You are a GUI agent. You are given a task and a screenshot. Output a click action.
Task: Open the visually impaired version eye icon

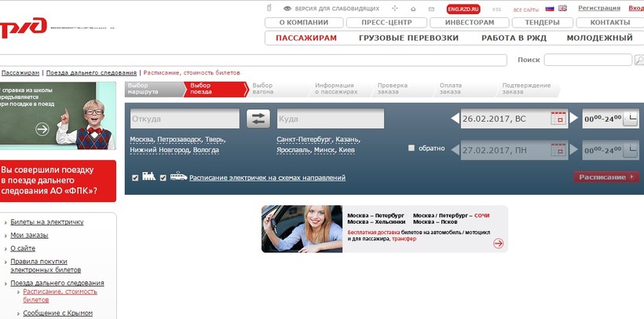pos(287,9)
